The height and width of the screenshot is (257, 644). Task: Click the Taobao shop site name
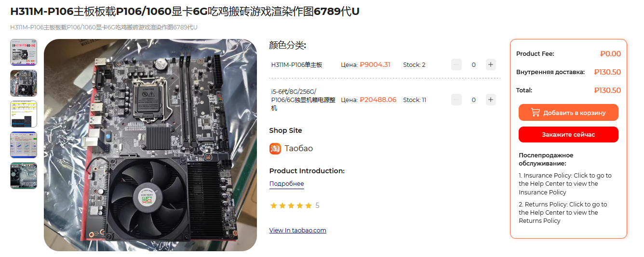tap(299, 148)
